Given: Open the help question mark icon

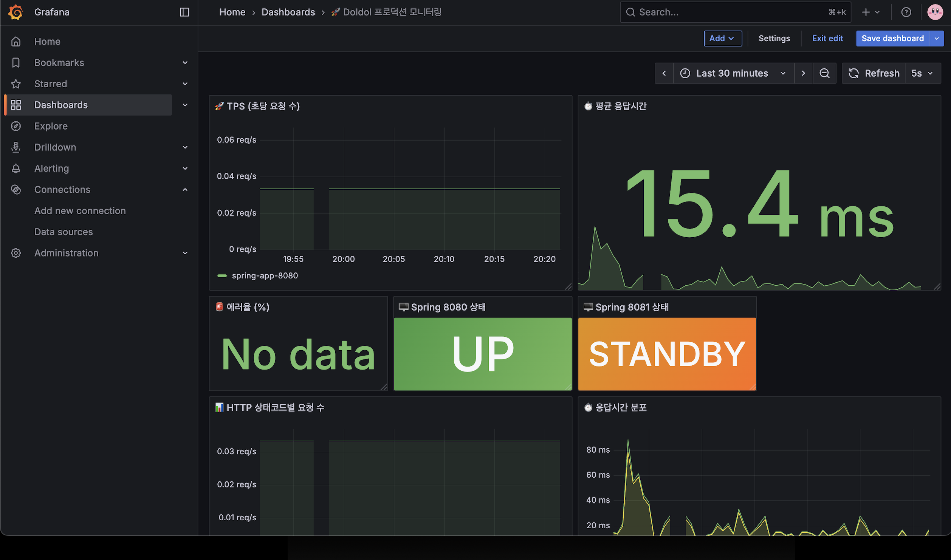Looking at the screenshot, I should [906, 12].
